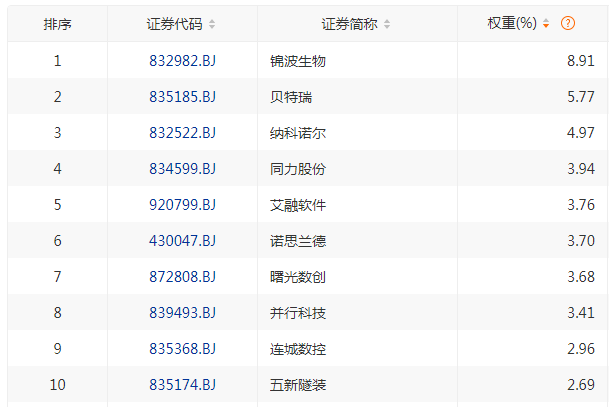Select the name 艾融软件
The width and height of the screenshot is (609, 407).
point(298,205)
